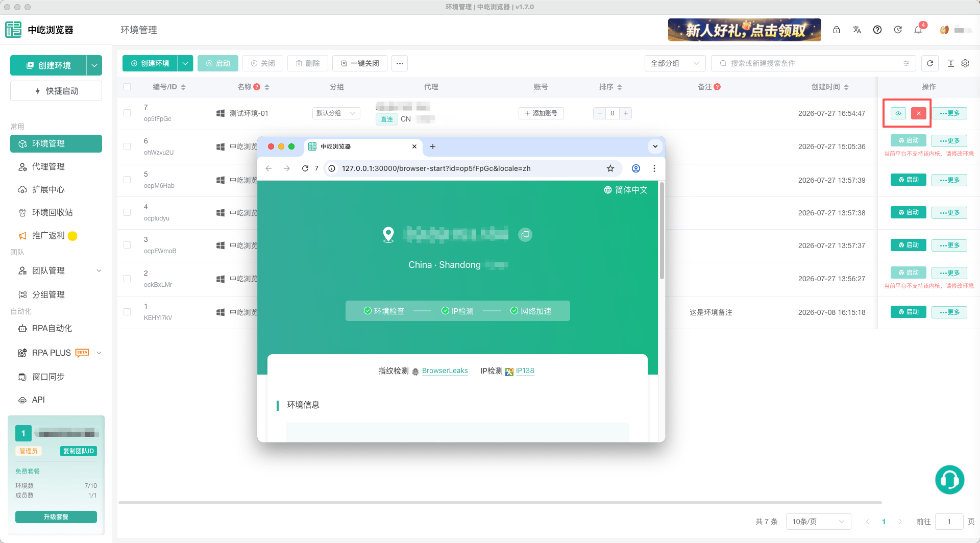This screenshot has width=980, height=543.
Task: Open the language translation icon in header
Action: [x=857, y=30]
